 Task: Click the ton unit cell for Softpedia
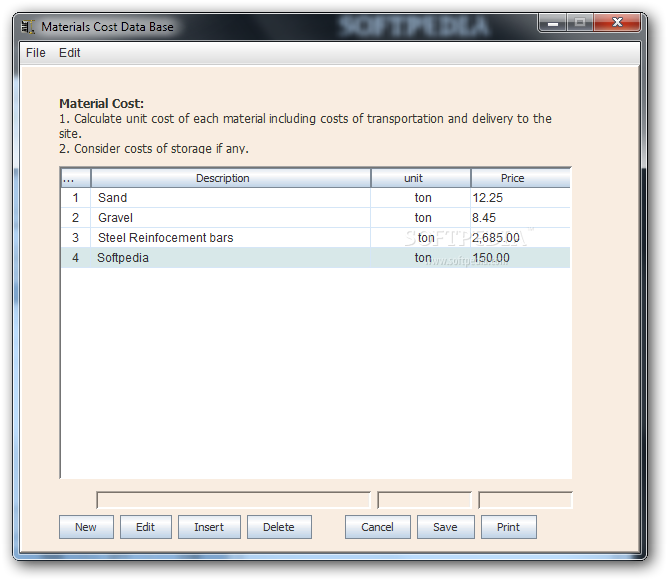pyautogui.click(x=421, y=258)
